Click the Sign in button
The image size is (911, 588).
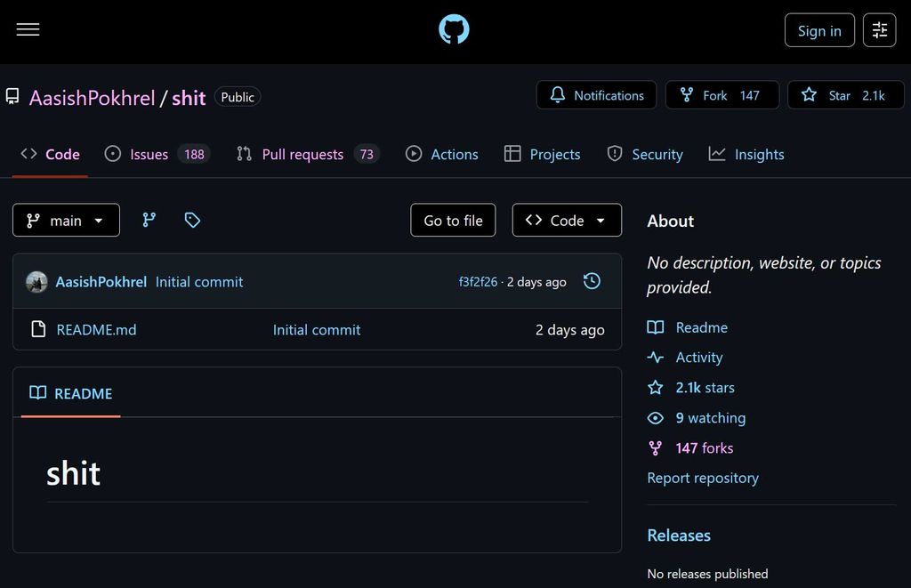coord(819,29)
